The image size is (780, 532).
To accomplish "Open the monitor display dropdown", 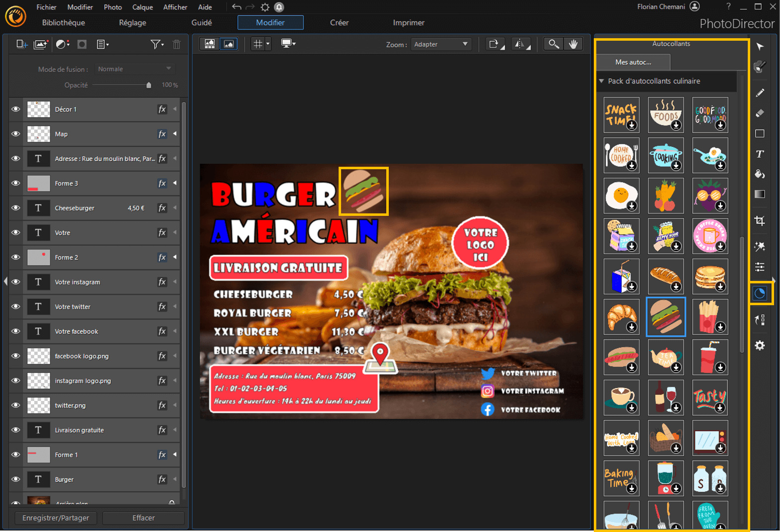I will point(288,44).
